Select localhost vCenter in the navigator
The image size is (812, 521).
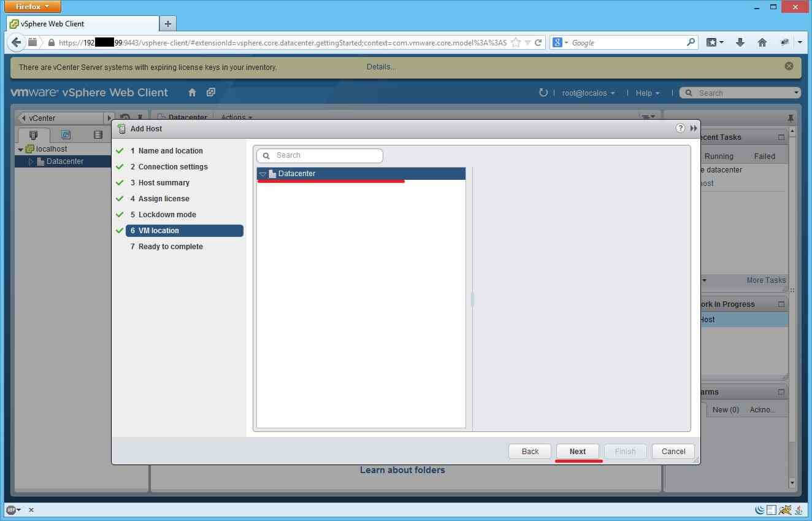point(52,149)
